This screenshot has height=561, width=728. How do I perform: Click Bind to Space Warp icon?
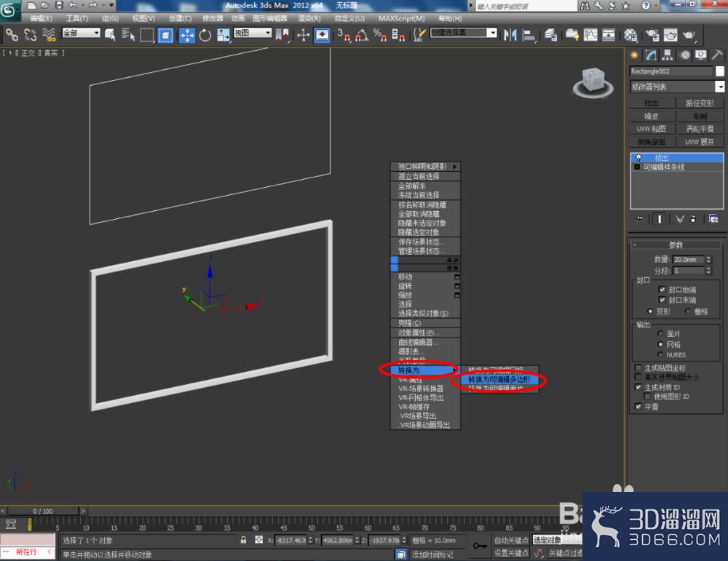point(49,35)
